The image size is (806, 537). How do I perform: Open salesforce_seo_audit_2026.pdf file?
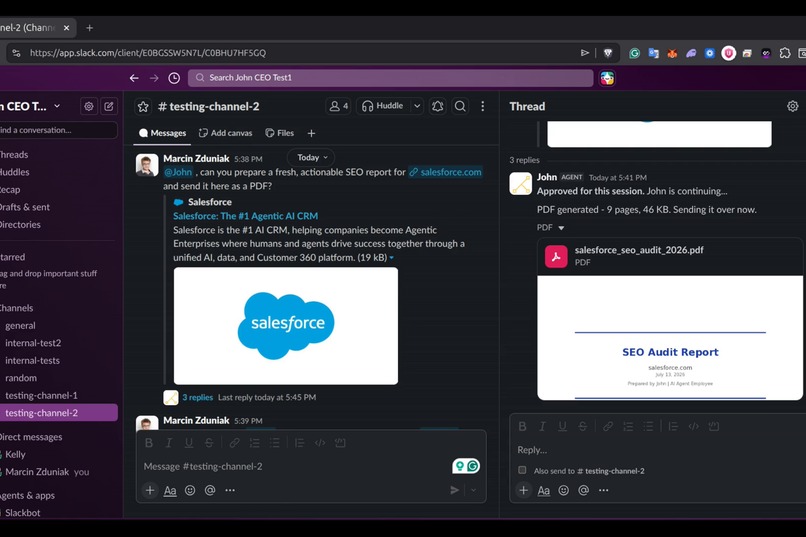[639, 250]
